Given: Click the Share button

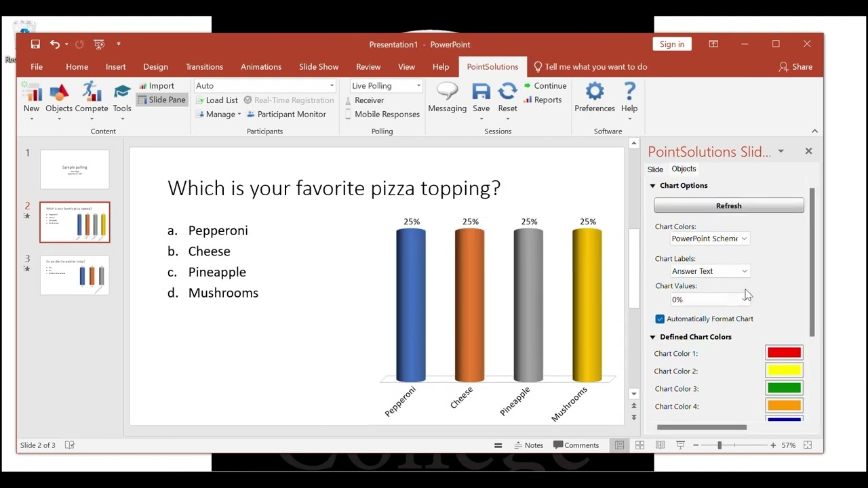Looking at the screenshot, I should coord(795,67).
